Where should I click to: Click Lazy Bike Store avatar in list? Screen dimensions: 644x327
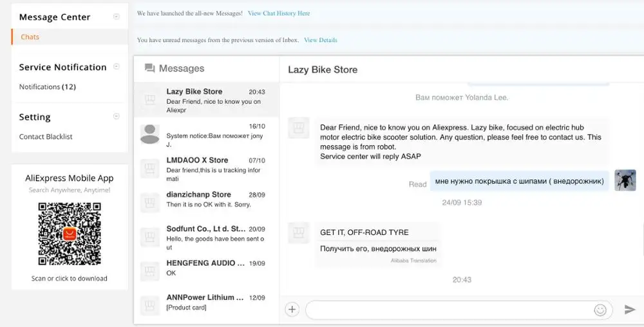tap(150, 99)
